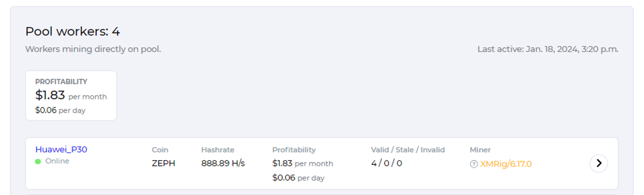This screenshot has height=195, width=644.
Task: Click the ZEPH coin value
Action: point(164,163)
